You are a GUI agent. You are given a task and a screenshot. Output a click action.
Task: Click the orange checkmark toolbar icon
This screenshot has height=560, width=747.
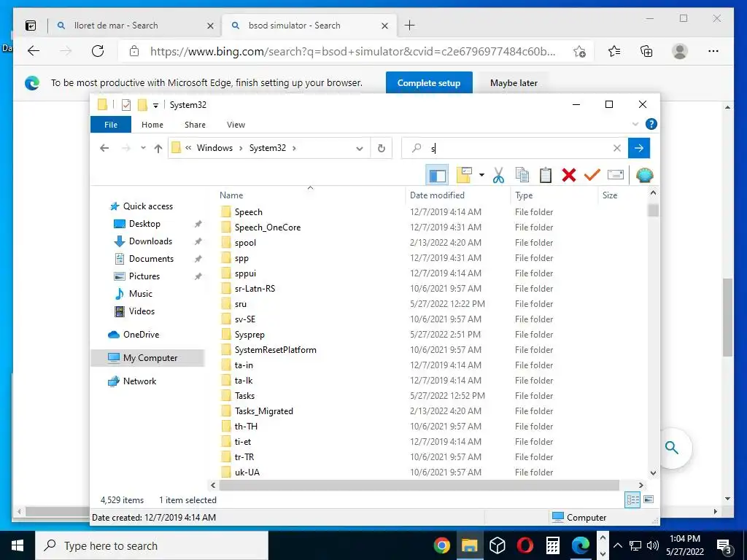592,175
